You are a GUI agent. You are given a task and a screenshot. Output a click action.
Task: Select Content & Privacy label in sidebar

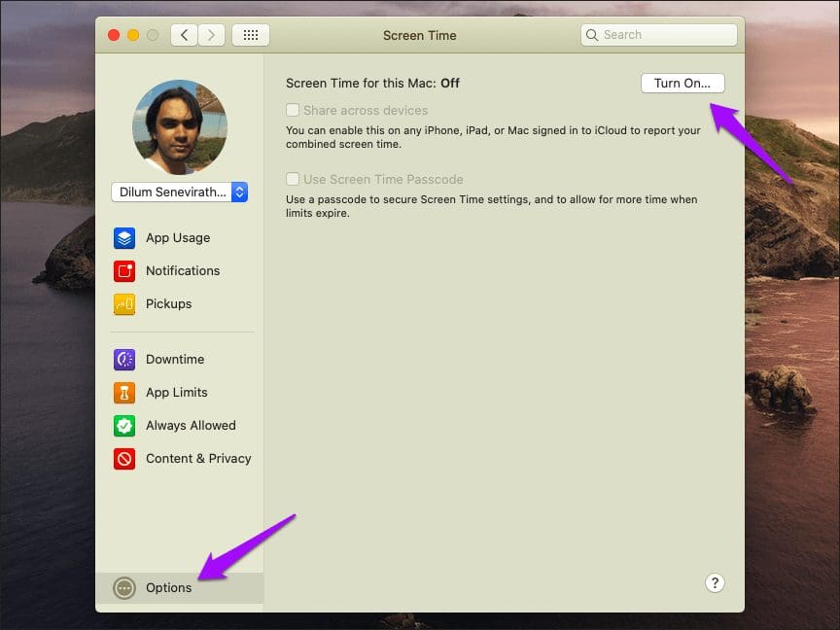198,459
